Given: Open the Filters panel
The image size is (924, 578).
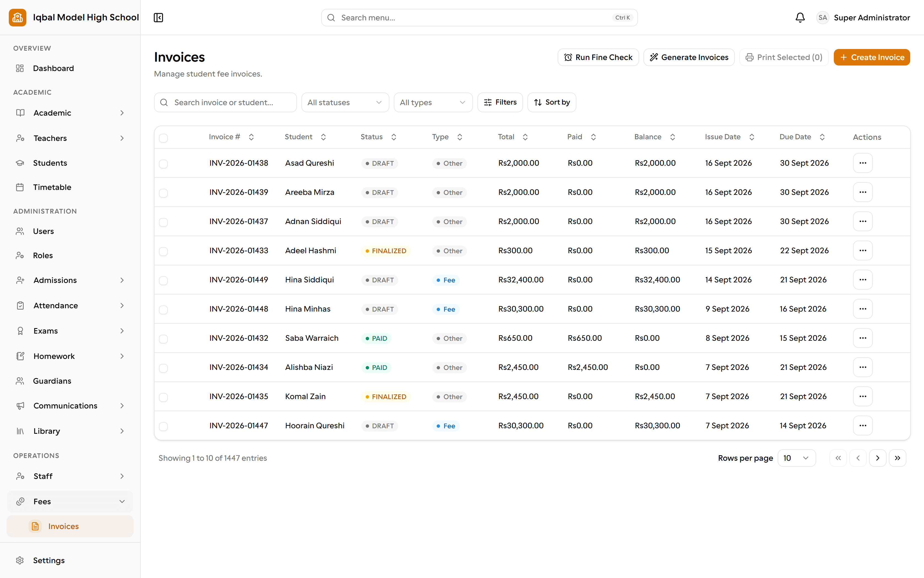Looking at the screenshot, I should pyautogui.click(x=500, y=102).
